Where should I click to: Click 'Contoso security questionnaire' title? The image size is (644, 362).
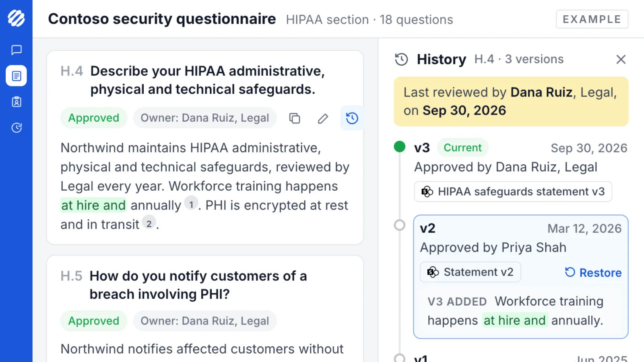coord(162,19)
